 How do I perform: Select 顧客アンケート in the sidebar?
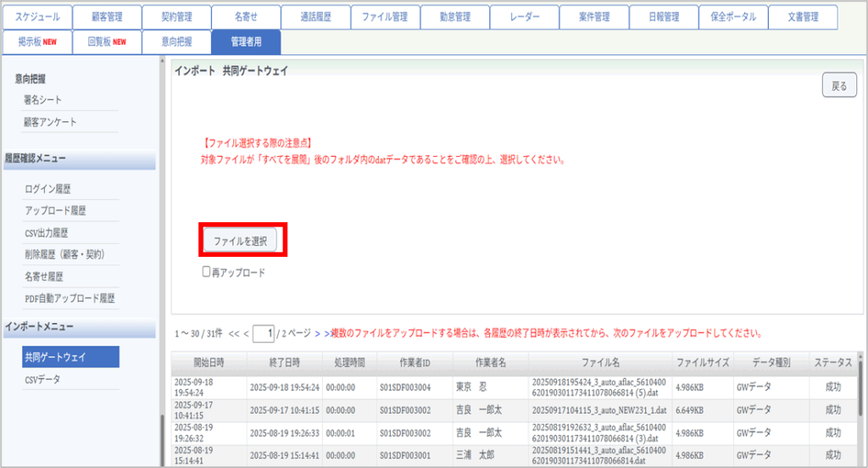(x=50, y=122)
